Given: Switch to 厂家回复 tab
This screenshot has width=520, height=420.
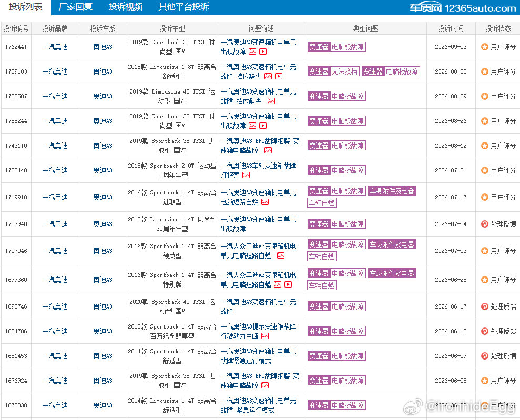Looking at the screenshot, I should point(75,7).
